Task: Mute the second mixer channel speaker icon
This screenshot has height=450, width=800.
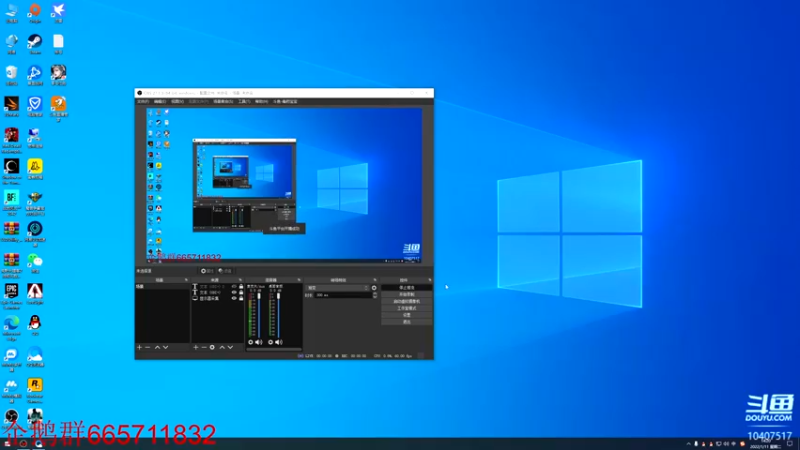Action: pos(279,342)
